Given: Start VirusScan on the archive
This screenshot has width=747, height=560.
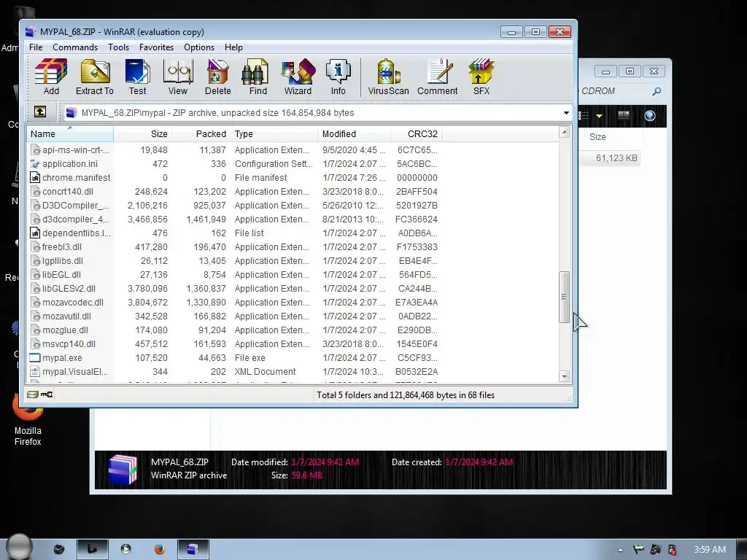Looking at the screenshot, I should [388, 77].
